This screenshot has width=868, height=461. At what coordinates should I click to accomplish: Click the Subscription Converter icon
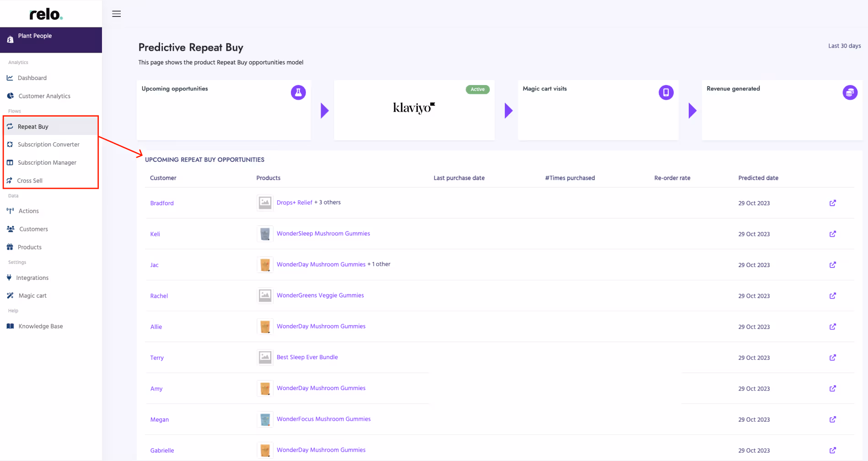click(x=10, y=144)
